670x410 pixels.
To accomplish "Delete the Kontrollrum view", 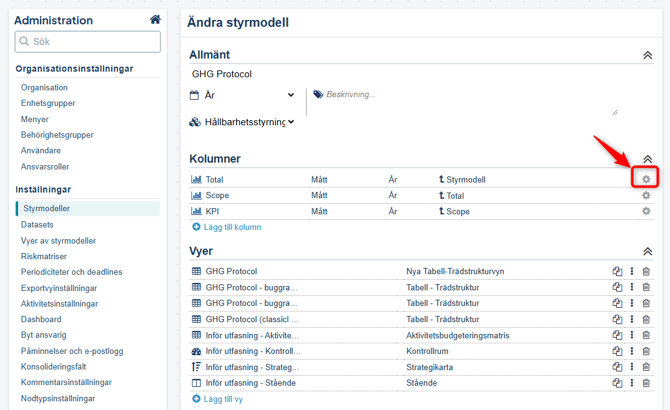I will point(646,351).
